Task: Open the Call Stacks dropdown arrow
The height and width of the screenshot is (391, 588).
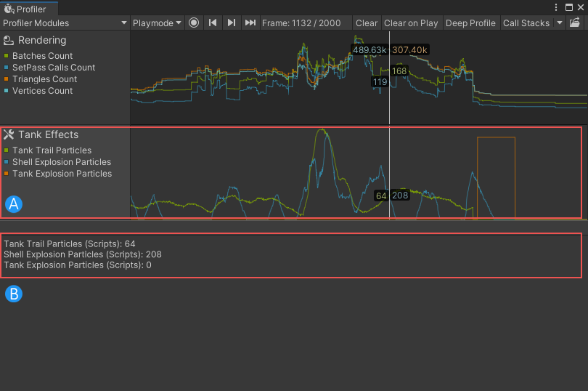Action: (x=560, y=23)
